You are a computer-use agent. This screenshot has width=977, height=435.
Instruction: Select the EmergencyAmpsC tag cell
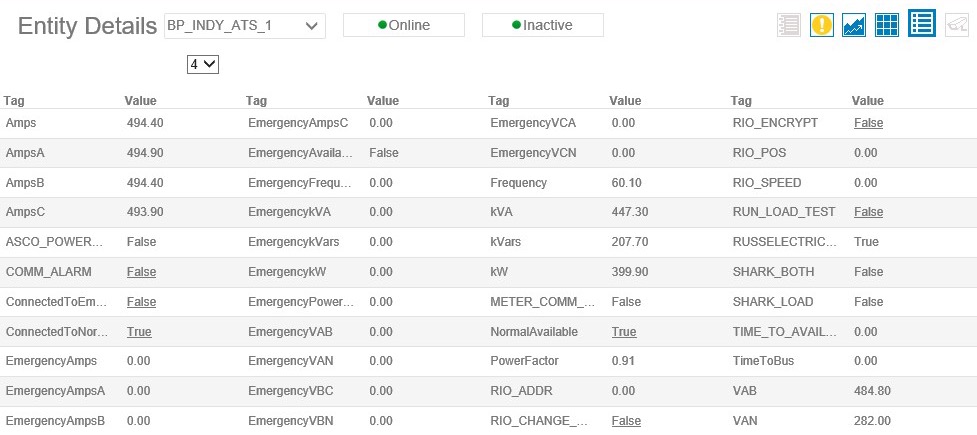click(x=298, y=123)
